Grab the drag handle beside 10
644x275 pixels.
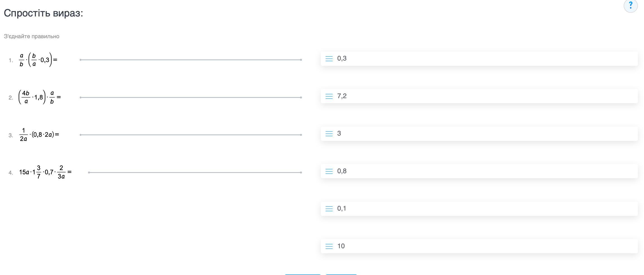pos(329,246)
